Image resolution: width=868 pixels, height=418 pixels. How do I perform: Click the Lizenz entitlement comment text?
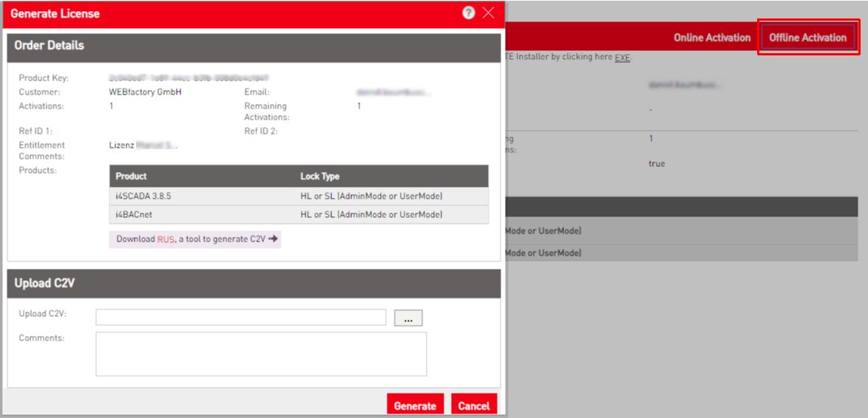pyautogui.click(x=143, y=145)
